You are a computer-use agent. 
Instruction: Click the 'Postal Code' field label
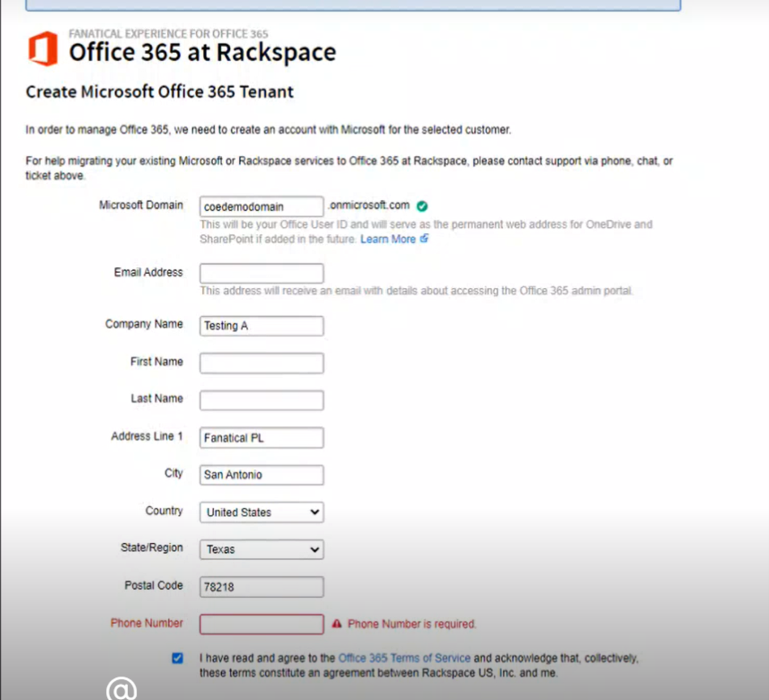click(x=153, y=585)
